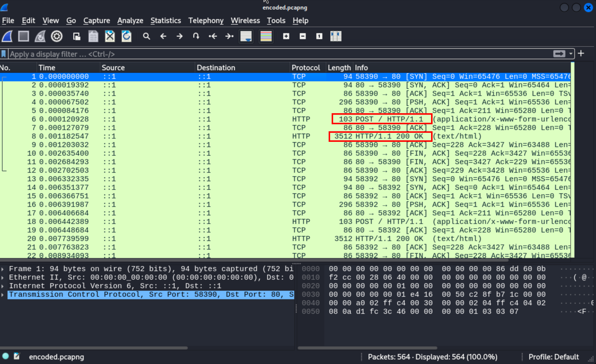The image size is (596, 364).
Task: Expand the Ethernet II details row
Action: (3, 277)
